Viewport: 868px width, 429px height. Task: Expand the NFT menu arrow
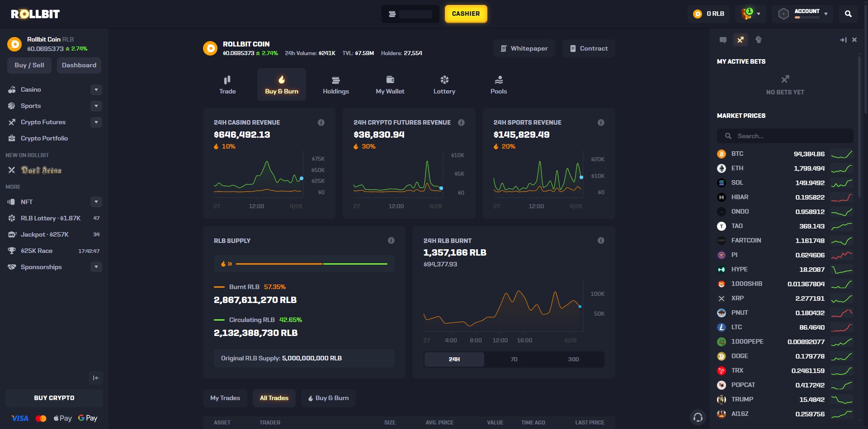96,202
